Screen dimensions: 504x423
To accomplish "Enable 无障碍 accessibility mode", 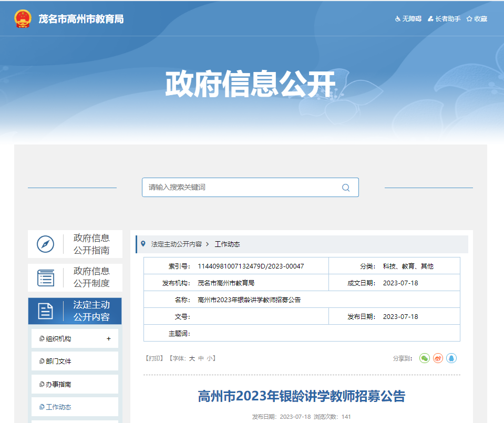I will pos(408,19).
